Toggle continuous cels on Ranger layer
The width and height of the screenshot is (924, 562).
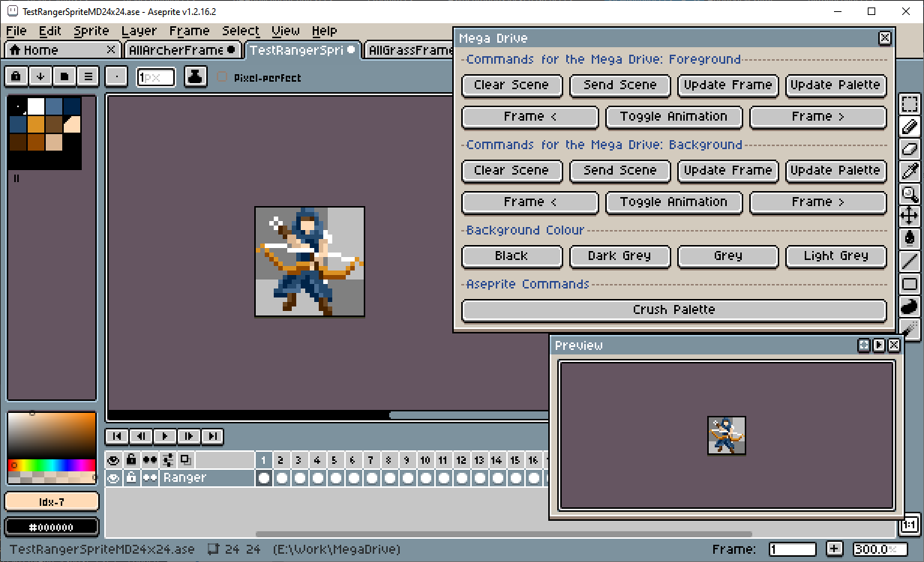point(150,477)
